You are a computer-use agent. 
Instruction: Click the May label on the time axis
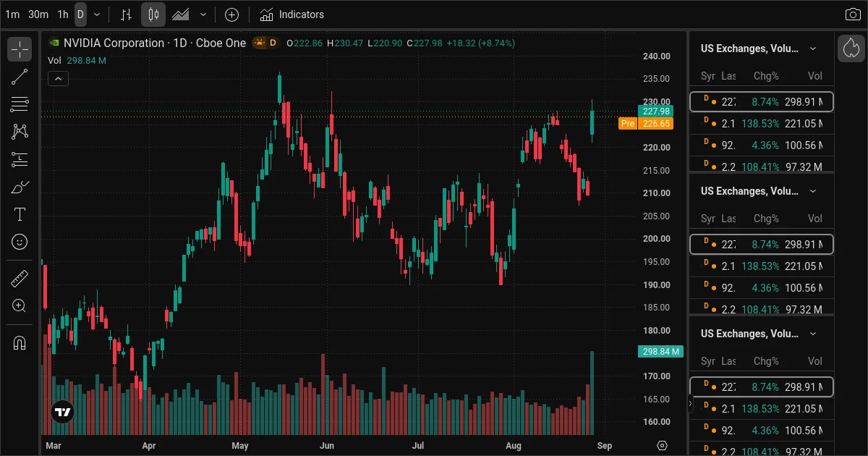tap(240, 446)
